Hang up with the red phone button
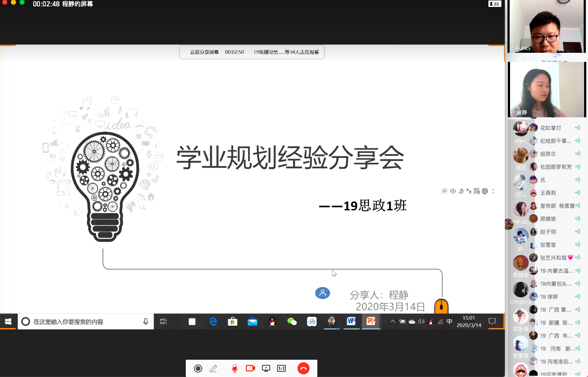The image size is (588, 377). (x=304, y=368)
